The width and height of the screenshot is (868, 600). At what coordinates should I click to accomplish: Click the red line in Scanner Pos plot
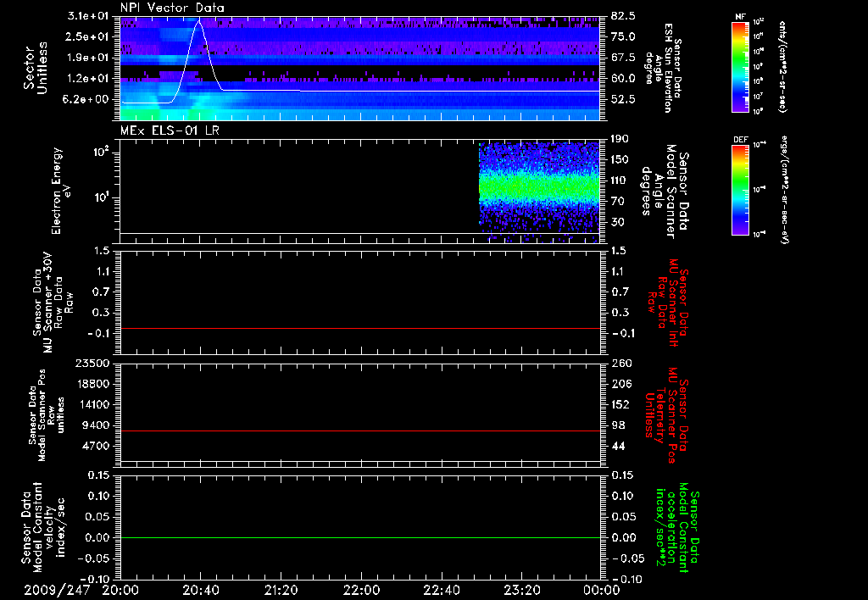360,431
